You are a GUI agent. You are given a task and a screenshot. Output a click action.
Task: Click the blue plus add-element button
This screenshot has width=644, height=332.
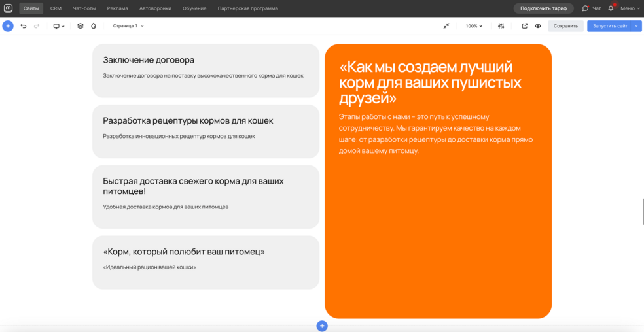(8, 26)
